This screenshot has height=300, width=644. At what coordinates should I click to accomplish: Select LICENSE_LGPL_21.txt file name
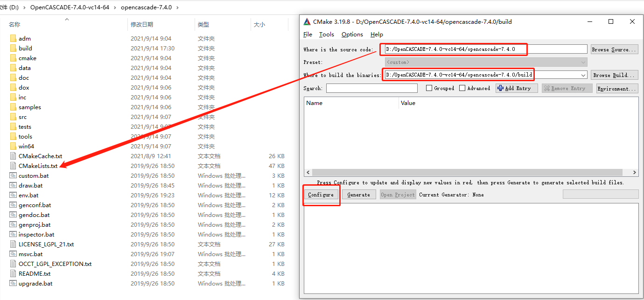(x=46, y=244)
